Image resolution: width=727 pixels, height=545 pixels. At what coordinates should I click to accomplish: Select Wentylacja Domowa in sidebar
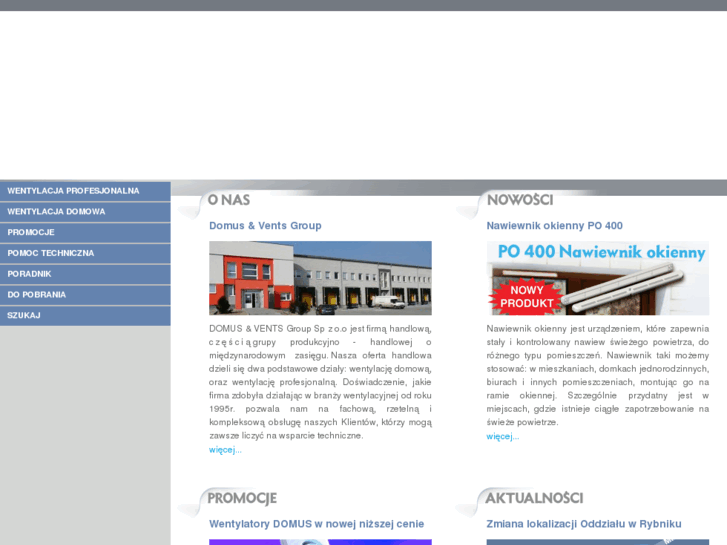click(x=85, y=212)
